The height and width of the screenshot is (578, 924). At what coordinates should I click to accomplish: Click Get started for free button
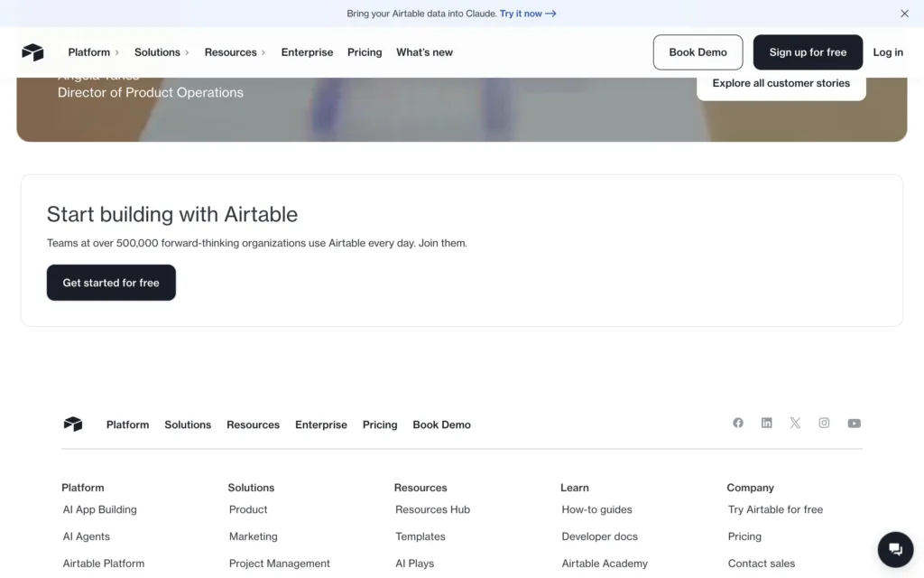111,283
